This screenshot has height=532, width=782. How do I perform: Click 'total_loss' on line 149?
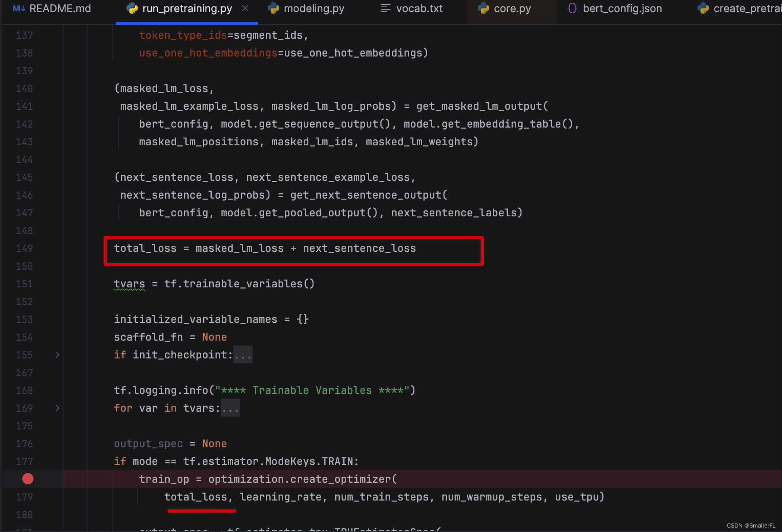pyautogui.click(x=145, y=248)
